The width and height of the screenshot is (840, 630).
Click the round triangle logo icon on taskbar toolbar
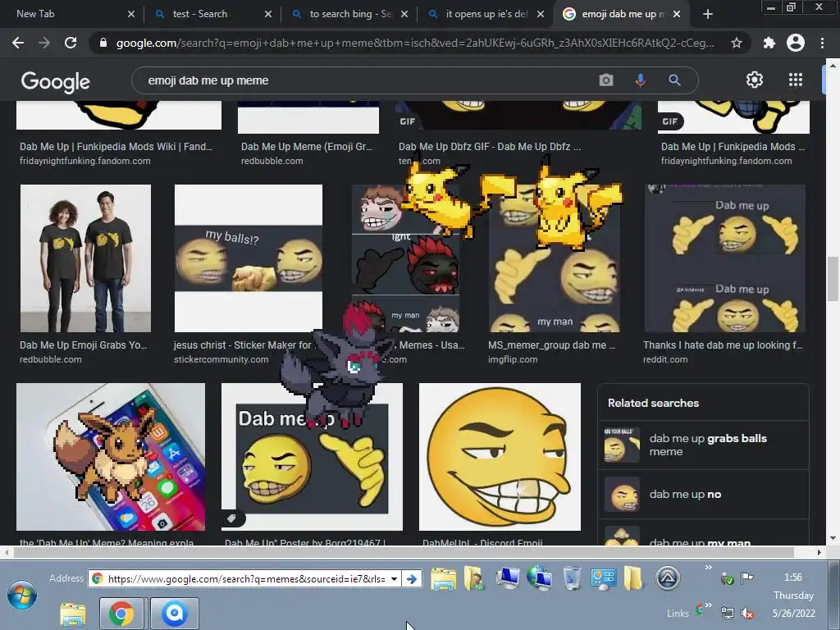[x=668, y=578]
